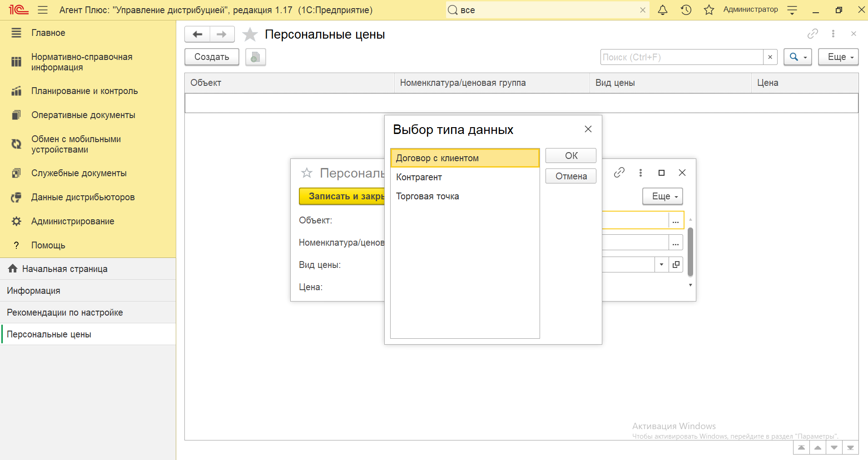The image size is (868, 460).
Task: Move one row down in list
Action: [834, 447]
